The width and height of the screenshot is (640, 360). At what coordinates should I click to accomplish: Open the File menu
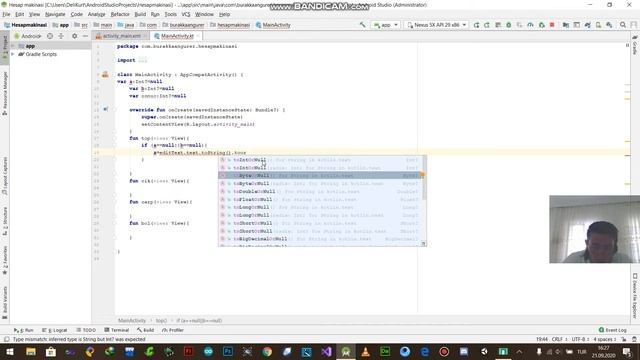(6, 14)
